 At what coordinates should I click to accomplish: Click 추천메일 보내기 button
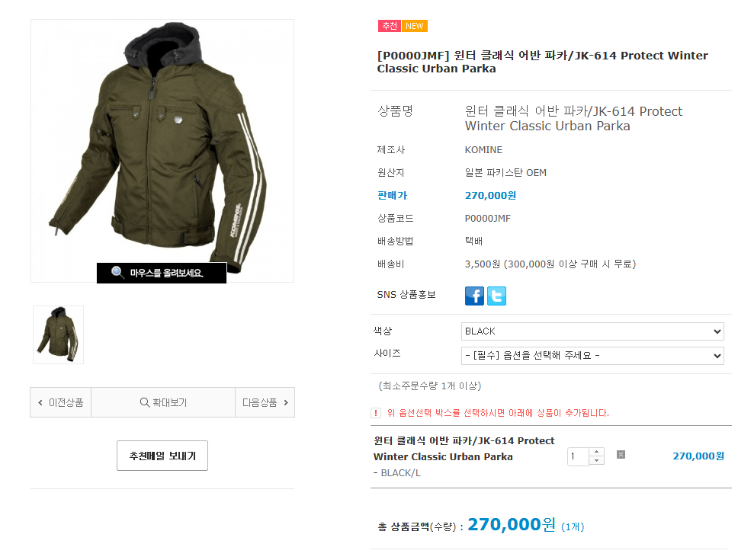coord(162,456)
